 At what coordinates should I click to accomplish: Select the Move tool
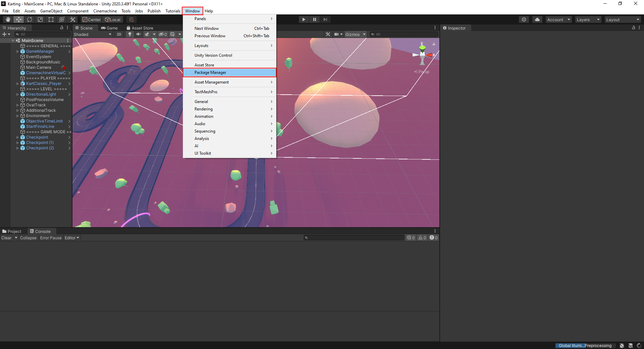[x=19, y=19]
